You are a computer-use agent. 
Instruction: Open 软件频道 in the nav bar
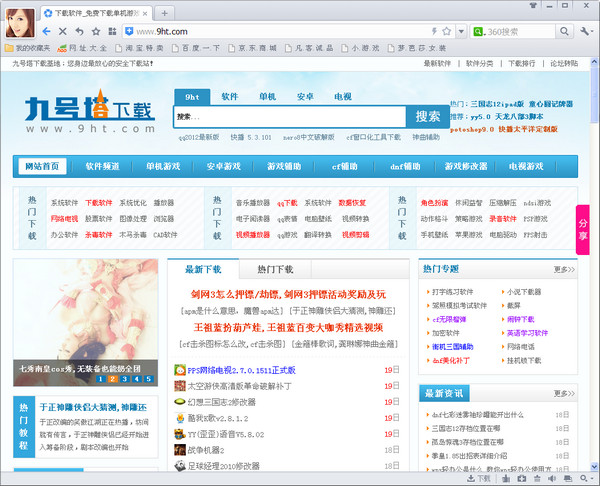103,166
